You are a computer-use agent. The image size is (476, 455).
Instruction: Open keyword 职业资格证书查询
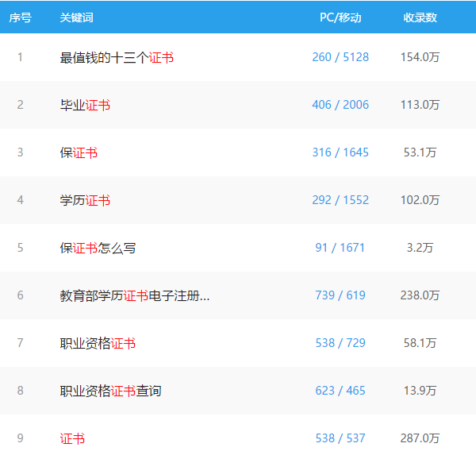[x=110, y=391]
